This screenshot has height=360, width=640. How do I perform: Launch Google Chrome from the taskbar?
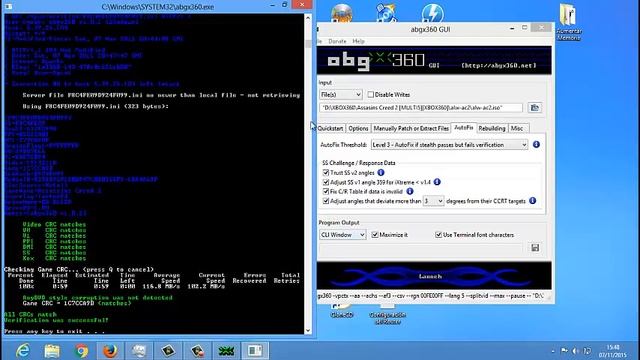[x=81, y=351]
